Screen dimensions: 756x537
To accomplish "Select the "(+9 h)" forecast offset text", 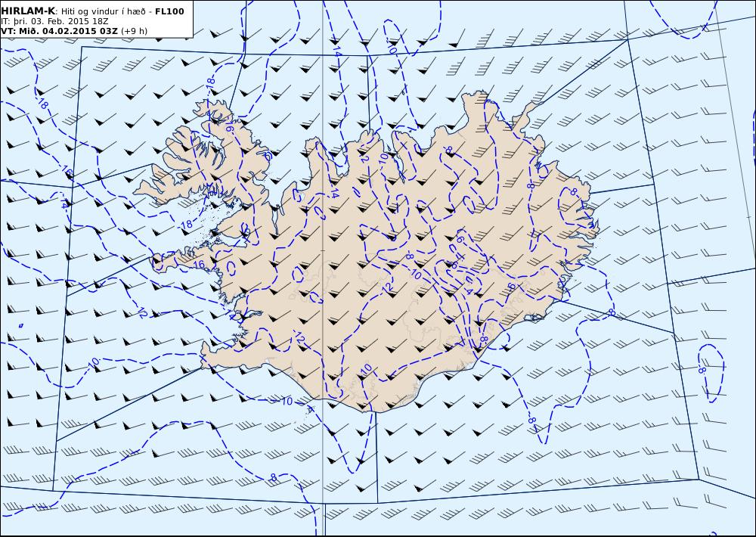I will pos(134,31).
